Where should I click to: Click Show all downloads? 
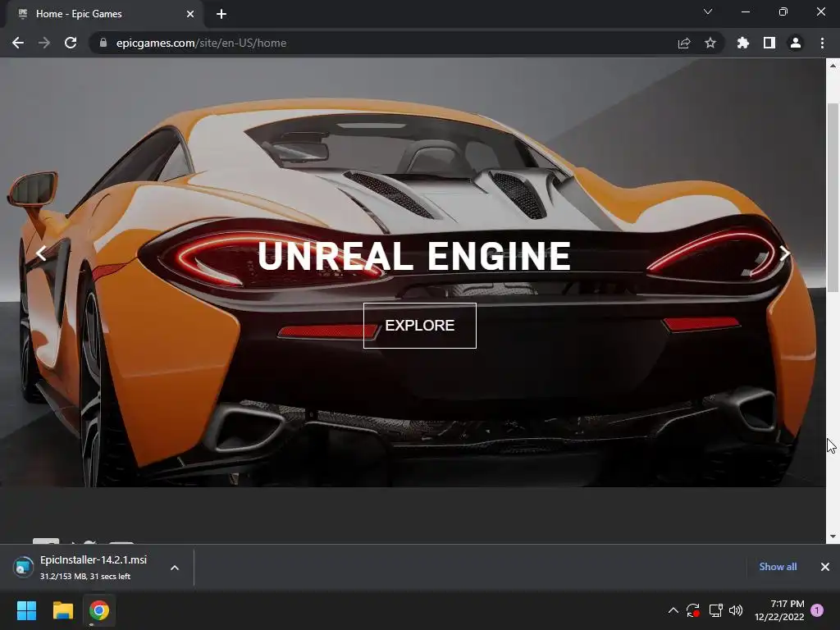(x=778, y=567)
